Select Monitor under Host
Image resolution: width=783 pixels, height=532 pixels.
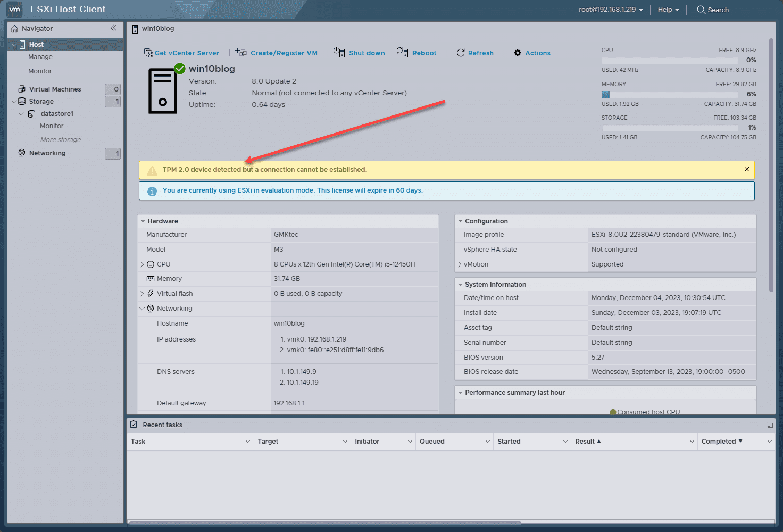pos(40,71)
